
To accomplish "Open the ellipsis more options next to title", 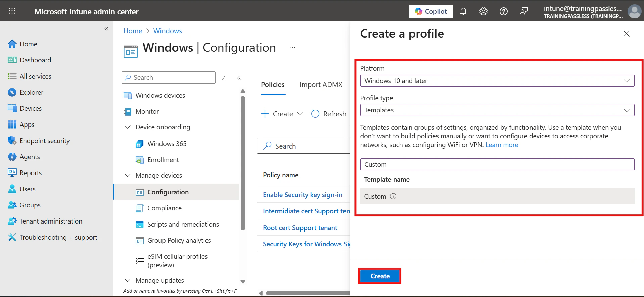I will coord(292,48).
